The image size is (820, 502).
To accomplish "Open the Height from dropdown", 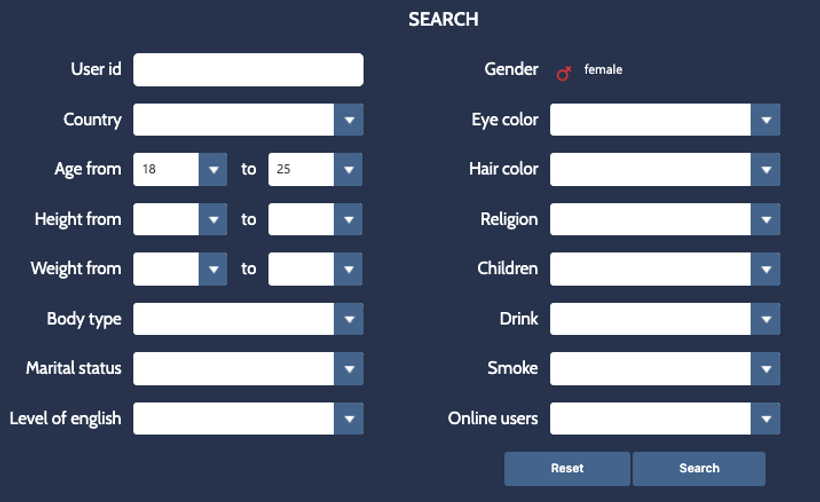I will click(180, 219).
